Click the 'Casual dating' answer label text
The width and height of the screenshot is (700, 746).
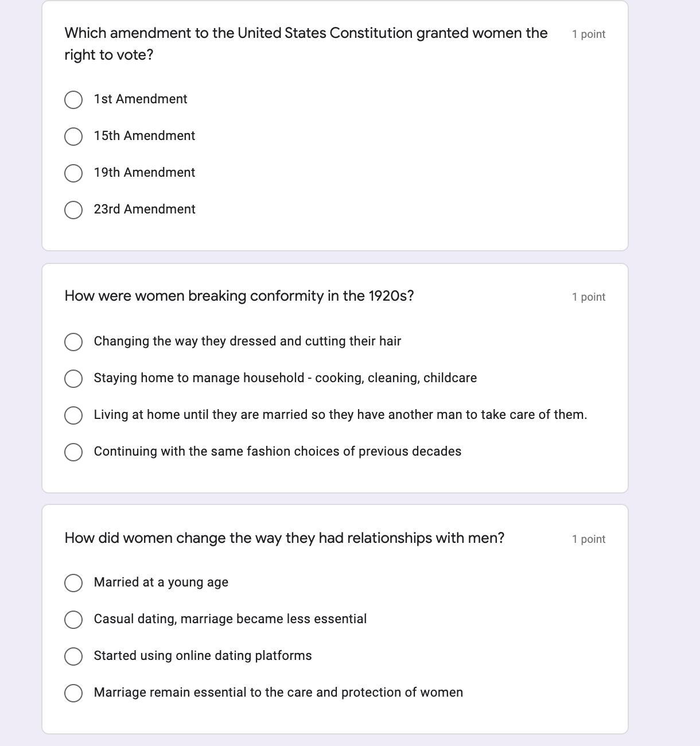coord(230,619)
